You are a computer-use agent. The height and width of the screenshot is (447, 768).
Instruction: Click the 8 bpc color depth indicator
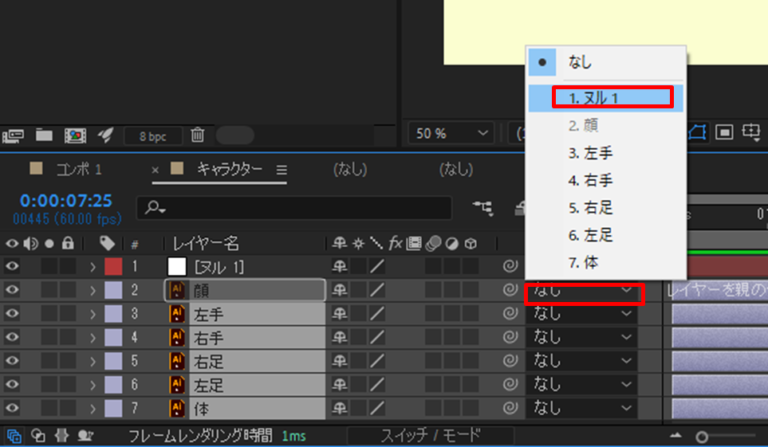click(x=153, y=135)
